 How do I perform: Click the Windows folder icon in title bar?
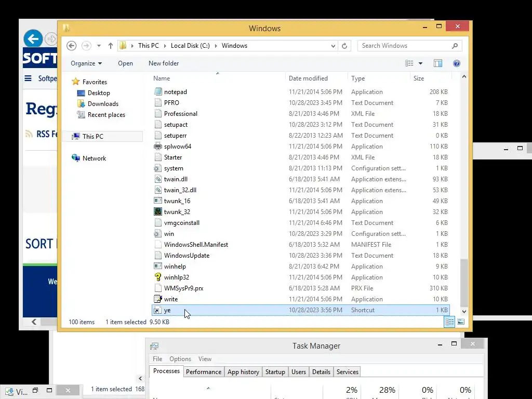click(x=66, y=28)
